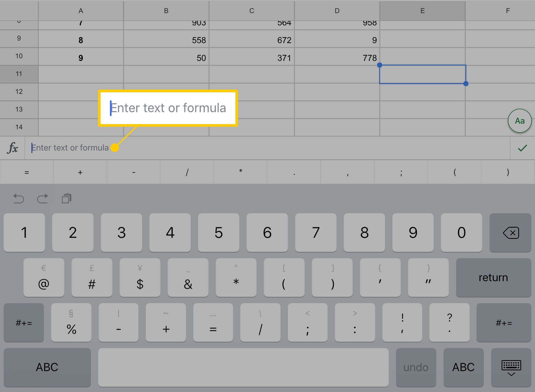Switch to letters with left ABC key
535x392 pixels.
pos(47,367)
